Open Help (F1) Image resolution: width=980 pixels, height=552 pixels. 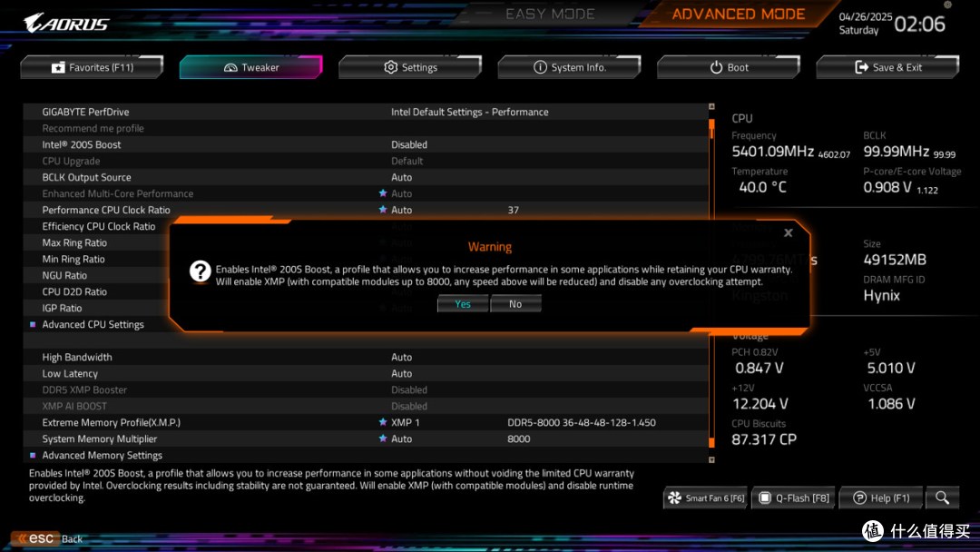click(x=881, y=498)
